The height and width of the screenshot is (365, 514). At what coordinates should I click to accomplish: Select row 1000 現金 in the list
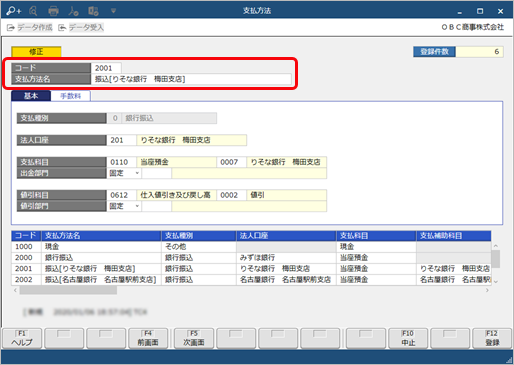pyautogui.click(x=251, y=247)
